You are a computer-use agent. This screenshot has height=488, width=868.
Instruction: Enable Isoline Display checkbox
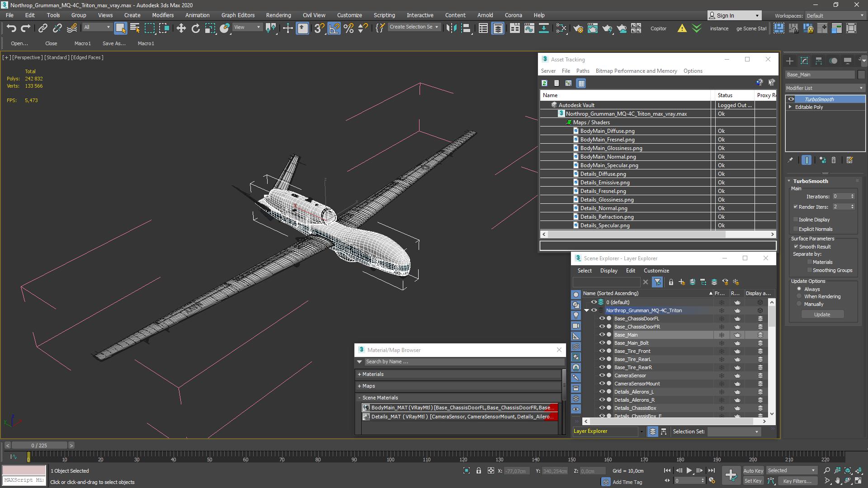[x=796, y=220]
